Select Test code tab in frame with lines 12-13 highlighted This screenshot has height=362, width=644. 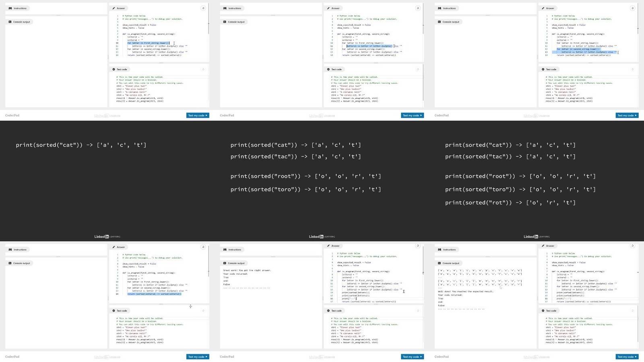click(549, 69)
